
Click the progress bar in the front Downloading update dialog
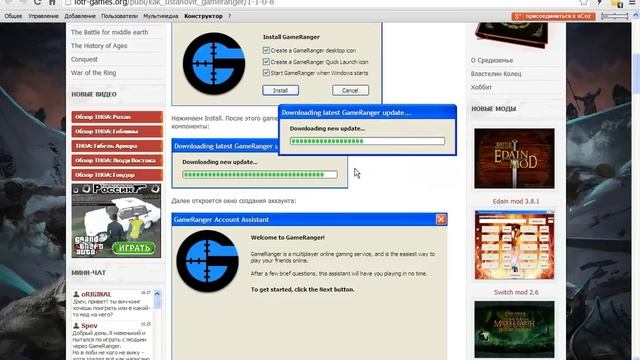coord(367,141)
